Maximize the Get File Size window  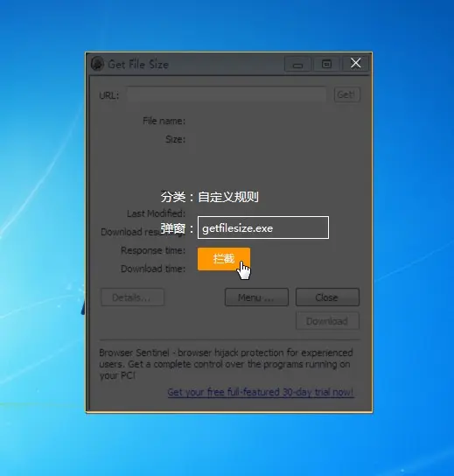pos(326,65)
